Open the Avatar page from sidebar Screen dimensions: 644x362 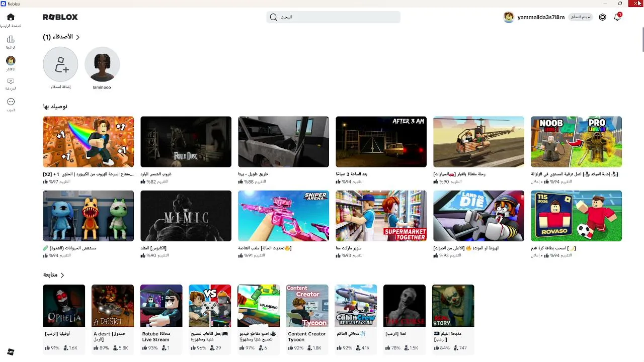(x=11, y=61)
